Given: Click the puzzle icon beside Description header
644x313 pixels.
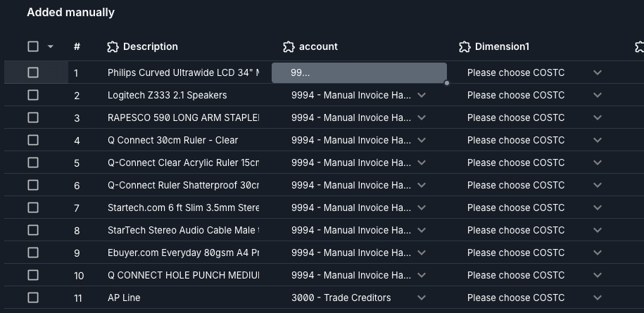Looking at the screenshot, I should 113,46.
